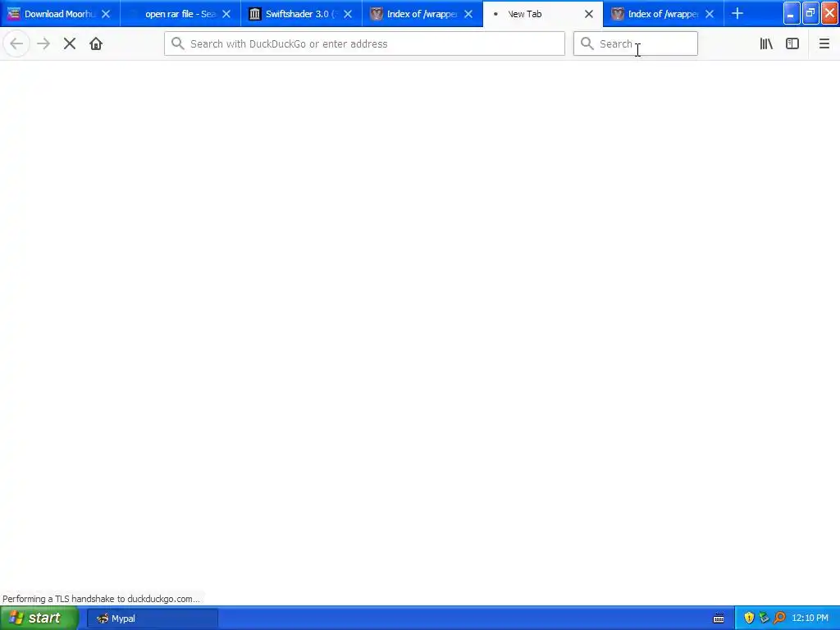Open the Home page button
Viewport: 840px width, 630px height.
tap(96, 43)
